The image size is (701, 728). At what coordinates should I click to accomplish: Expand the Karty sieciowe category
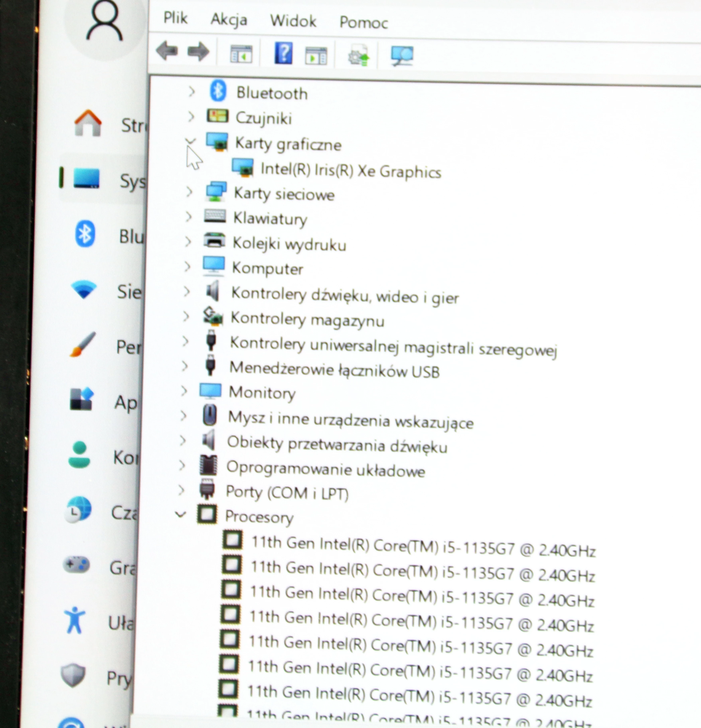(189, 192)
